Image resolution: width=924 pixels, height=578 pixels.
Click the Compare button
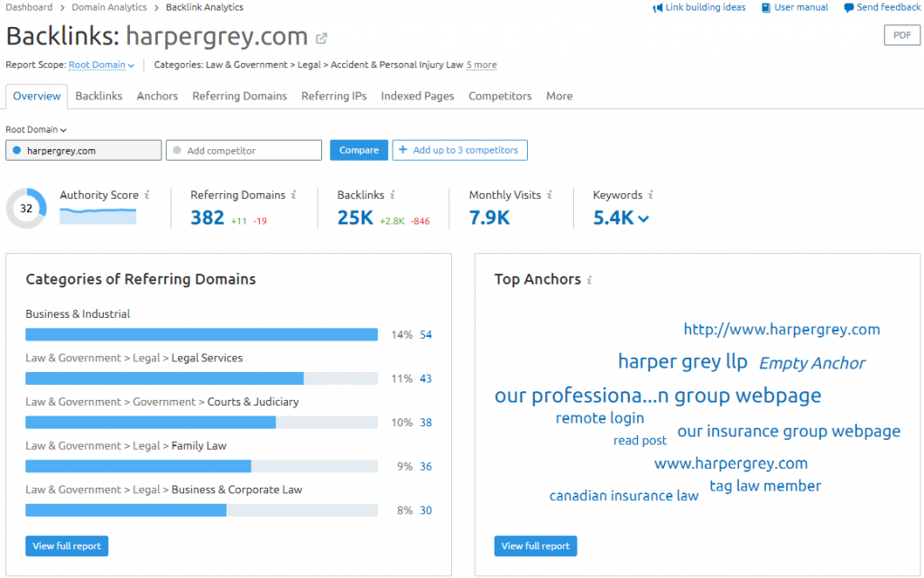[359, 150]
